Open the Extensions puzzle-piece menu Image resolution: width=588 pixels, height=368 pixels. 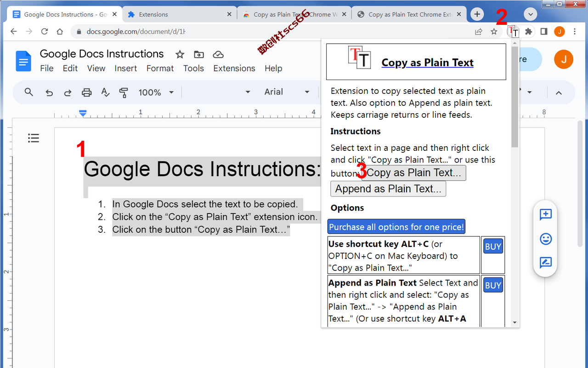529,32
